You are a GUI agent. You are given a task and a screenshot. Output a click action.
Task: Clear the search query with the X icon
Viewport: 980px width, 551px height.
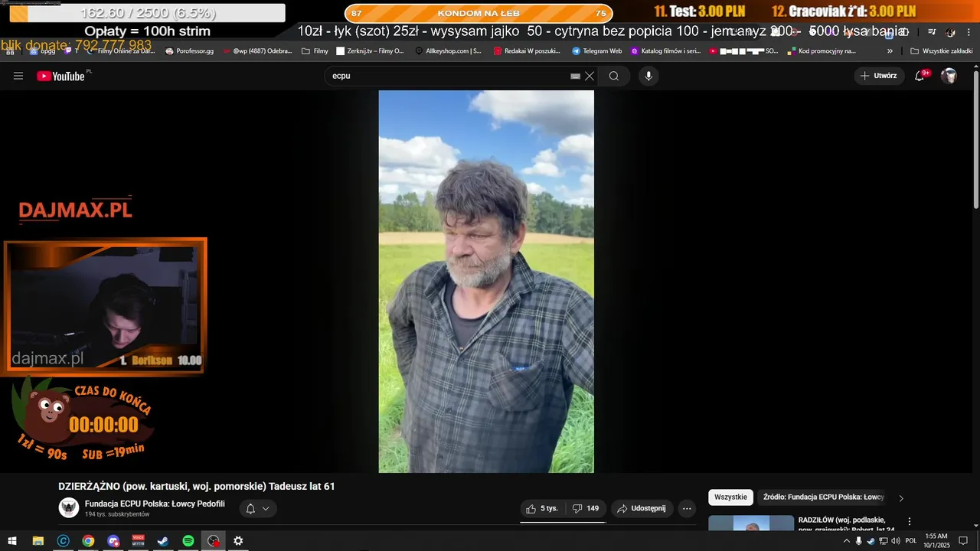click(x=590, y=76)
